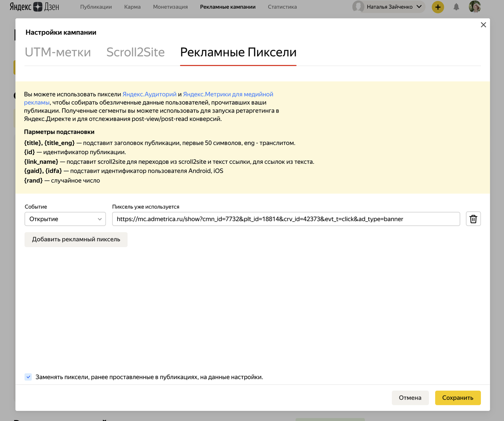Open Публикации in top navigation

(x=96, y=7)
